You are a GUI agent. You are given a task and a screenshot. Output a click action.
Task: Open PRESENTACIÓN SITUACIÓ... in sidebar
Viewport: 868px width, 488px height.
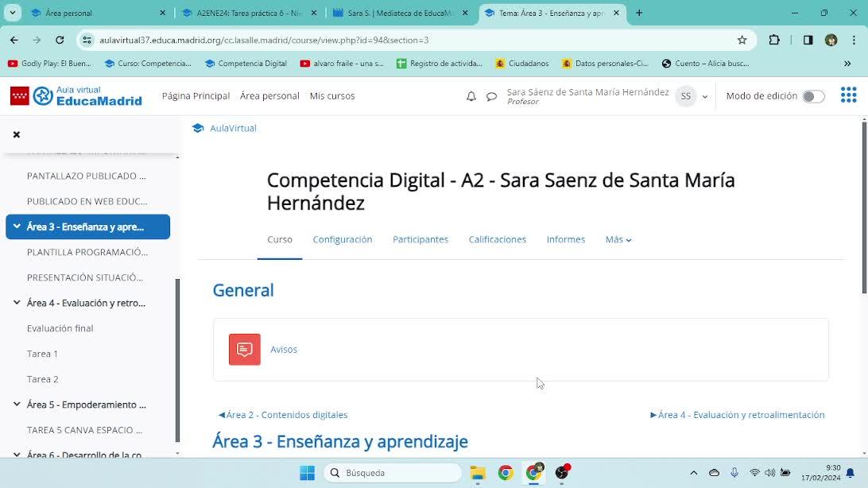coord(85,277)
